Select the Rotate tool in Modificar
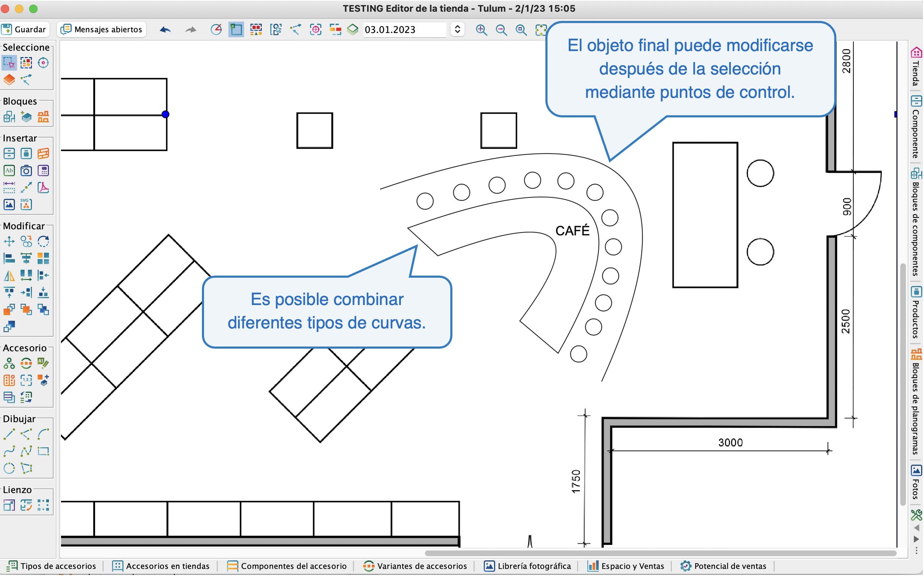Image resolution: width=924 pixels, height=576 pixels. [43, 242]
